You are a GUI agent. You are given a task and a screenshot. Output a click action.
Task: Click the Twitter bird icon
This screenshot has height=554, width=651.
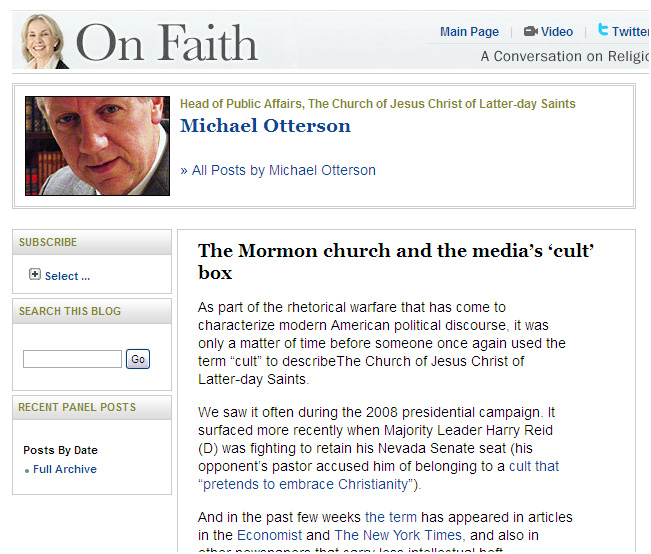(x=603, y=31)
